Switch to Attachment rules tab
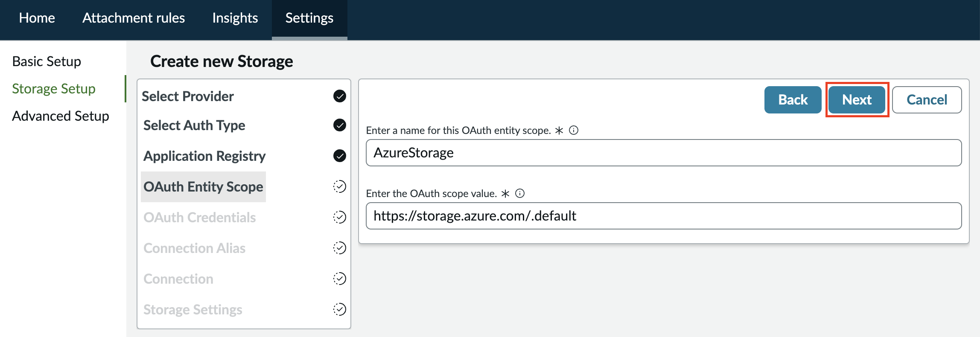The width and height of the screenshot is (980, 337). [x=134, y=18]
